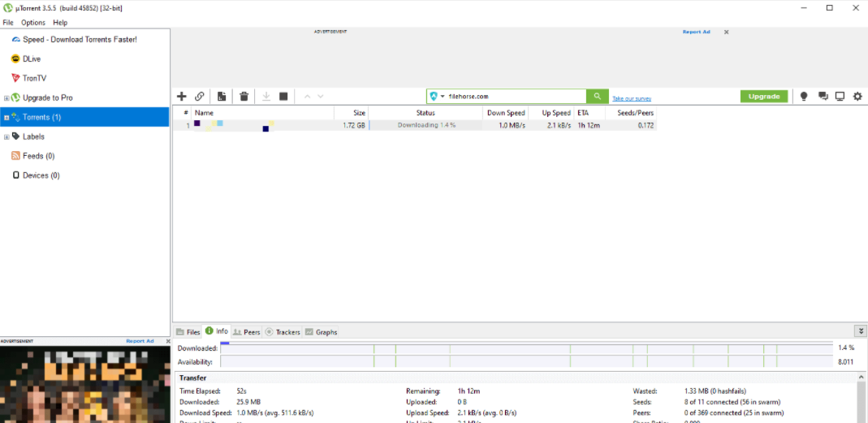Expand the Torrents tree node

(6, 118)
